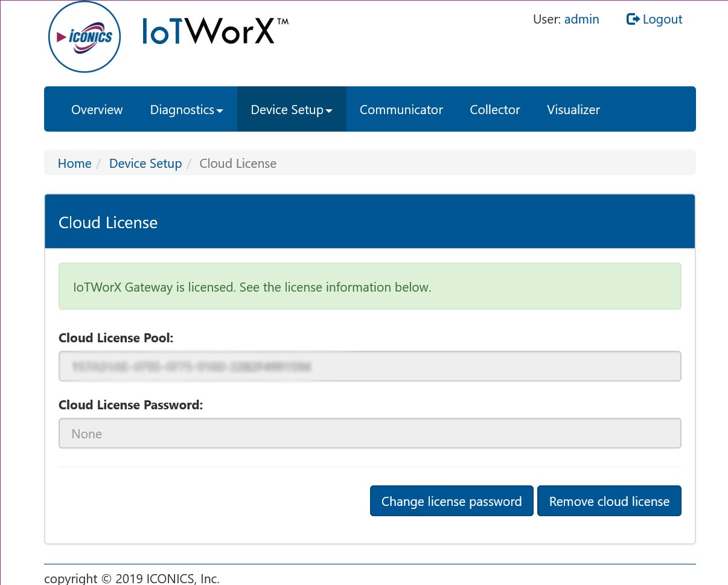Log out using the Logout text link
This screenshot has width=728, height=585.
[662, 19]
